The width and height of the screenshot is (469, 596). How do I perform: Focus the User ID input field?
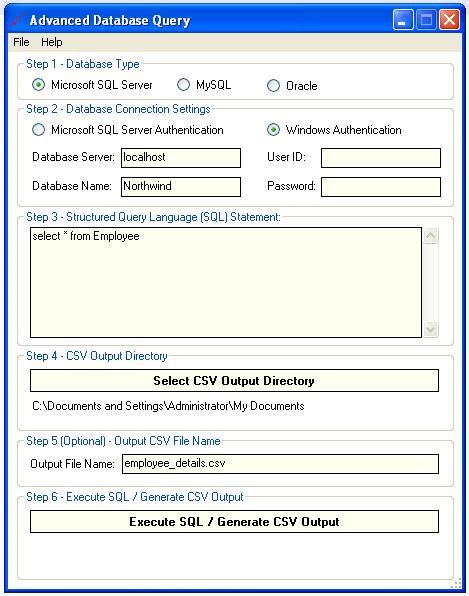tap(381, 158)
